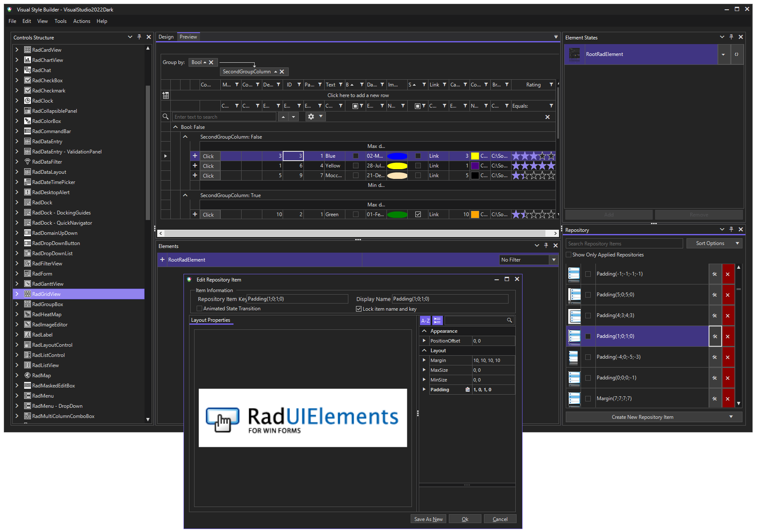Click the search magnifier icon in grid
Image resolution: width=759 pixels, height=532 pixels.
point(165,117)
